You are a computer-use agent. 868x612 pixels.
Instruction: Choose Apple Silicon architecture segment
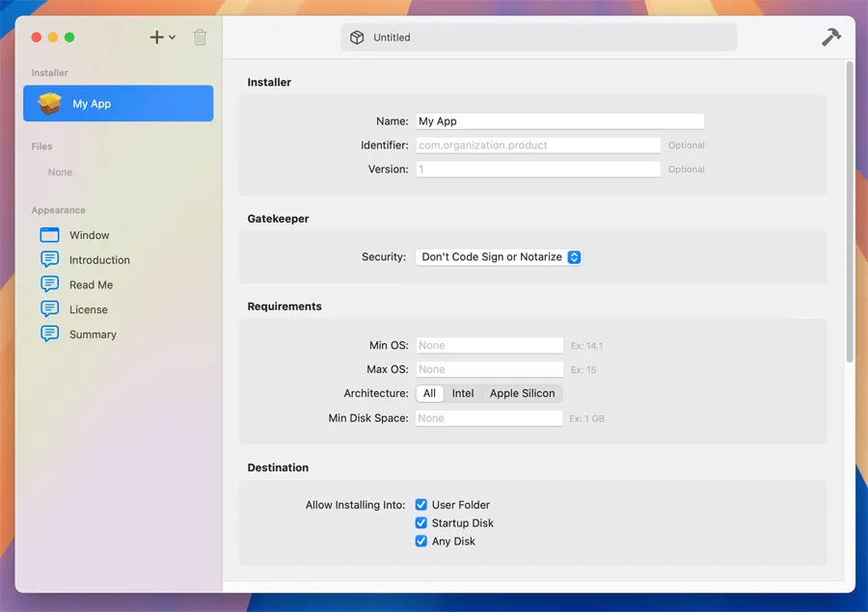point(522,393)
